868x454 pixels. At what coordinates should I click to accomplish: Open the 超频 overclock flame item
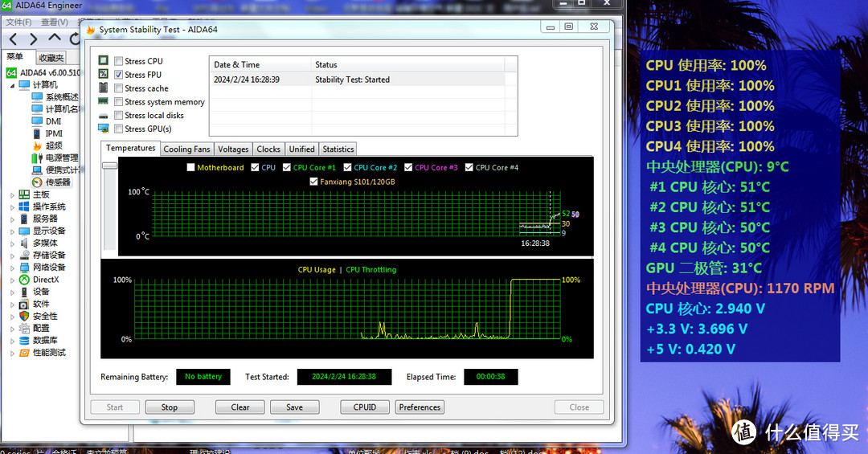37,145
